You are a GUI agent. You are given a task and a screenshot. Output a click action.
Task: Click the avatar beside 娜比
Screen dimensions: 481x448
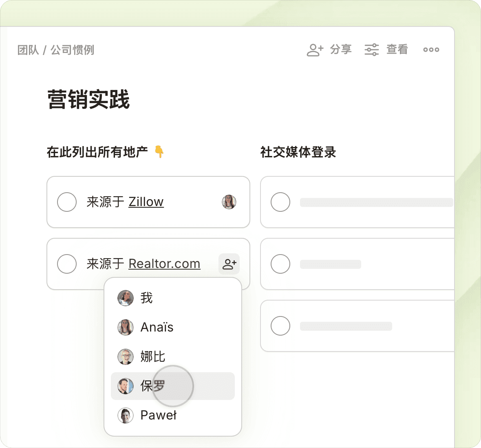click(126, 357)
